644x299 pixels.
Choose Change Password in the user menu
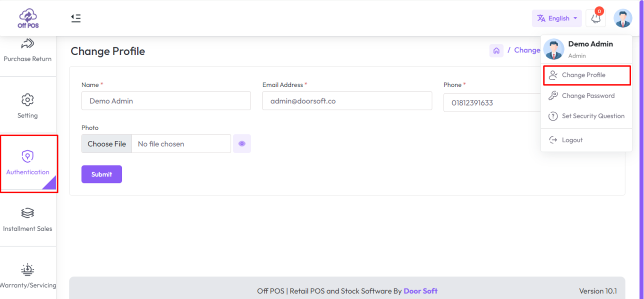coord(588,96)
